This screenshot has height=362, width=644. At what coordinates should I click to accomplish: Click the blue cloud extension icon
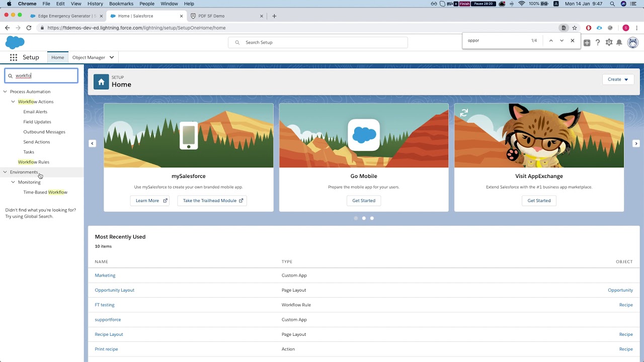click(x=599, y=28)
